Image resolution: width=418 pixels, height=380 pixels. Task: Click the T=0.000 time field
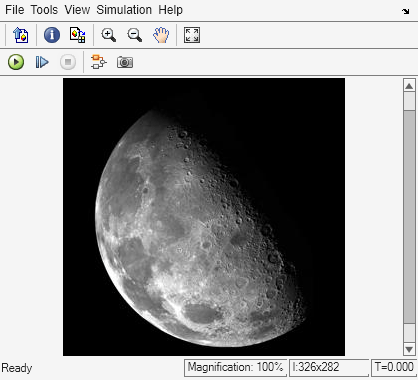pos(394,367)
